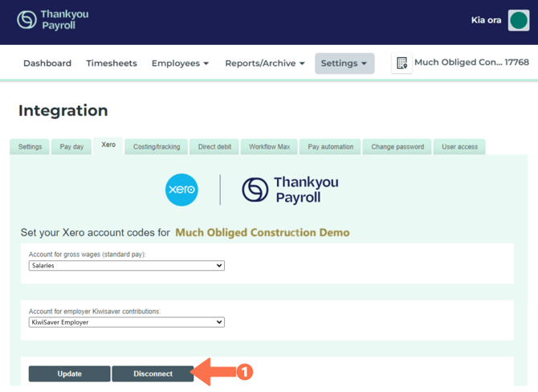The height and width of the screenshot is (392, 538).
Task: Open the User access tab
Action: (459, 146)
